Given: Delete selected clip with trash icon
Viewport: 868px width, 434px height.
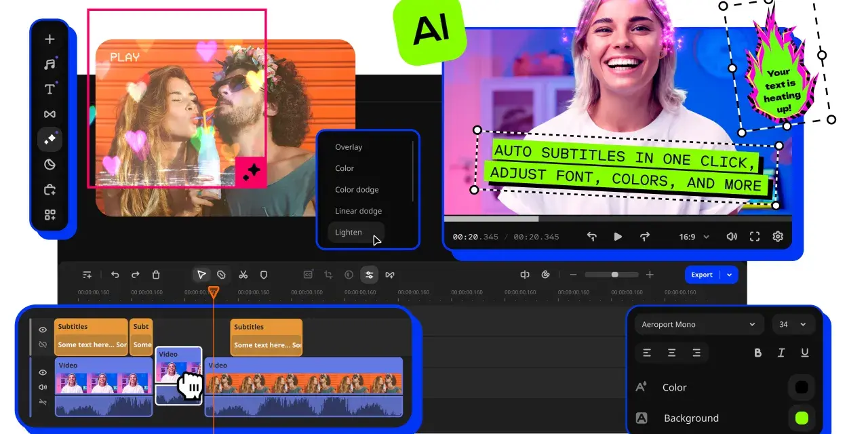Looking at the screenshot, I should click(156, 275).
